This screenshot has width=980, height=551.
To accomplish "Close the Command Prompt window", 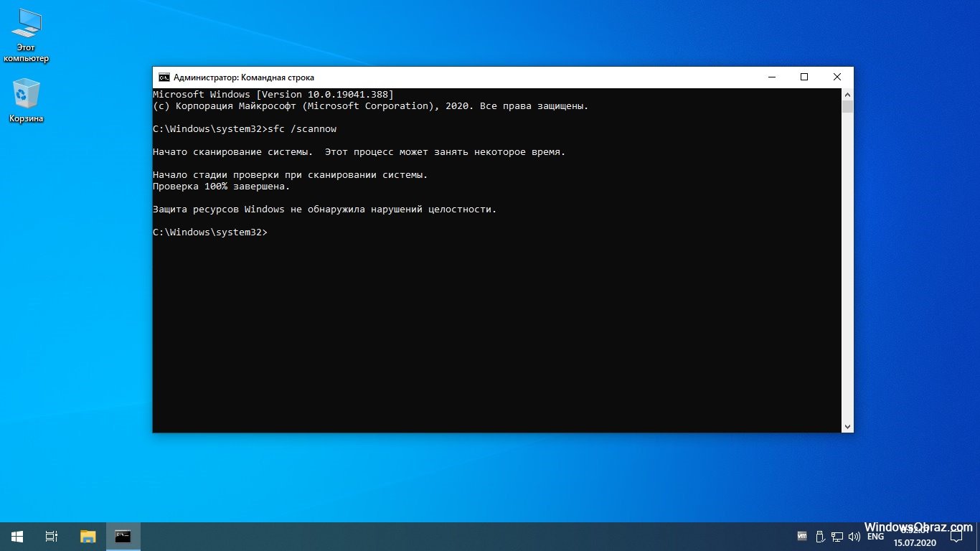I will point(837,77).
